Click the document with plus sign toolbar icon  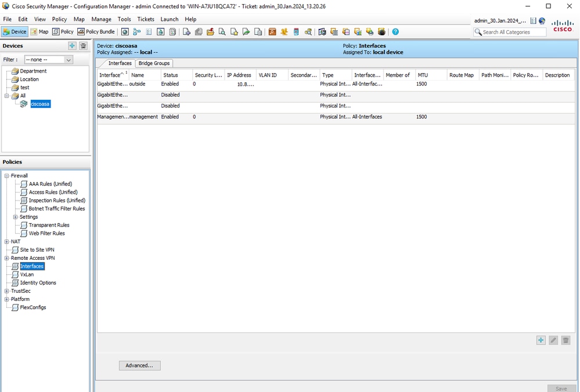click(x=186, y=32)
